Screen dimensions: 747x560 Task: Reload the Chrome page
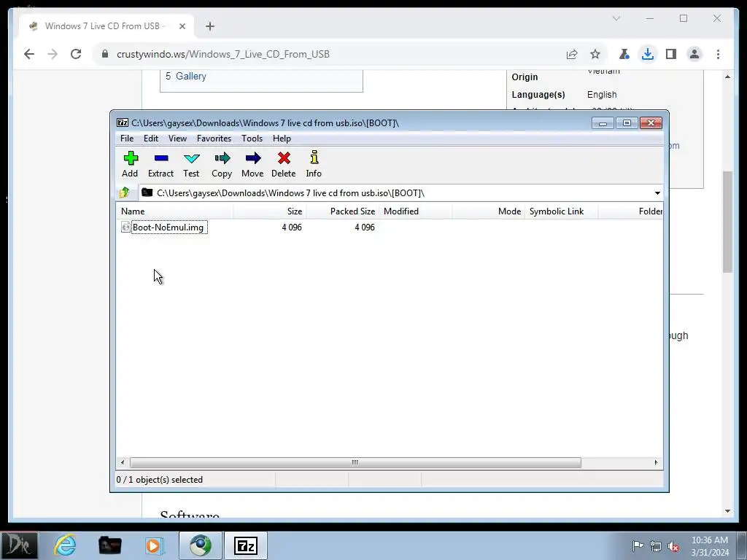(76, 54)
